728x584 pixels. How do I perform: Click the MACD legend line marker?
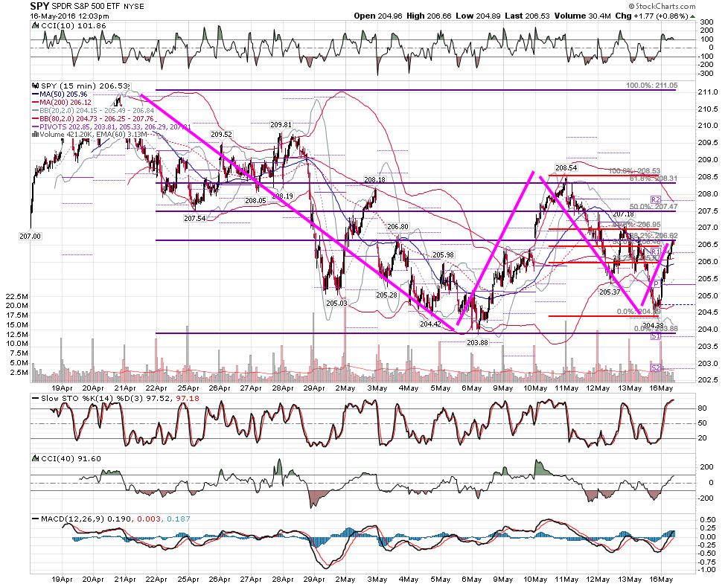tap(35, 519)
